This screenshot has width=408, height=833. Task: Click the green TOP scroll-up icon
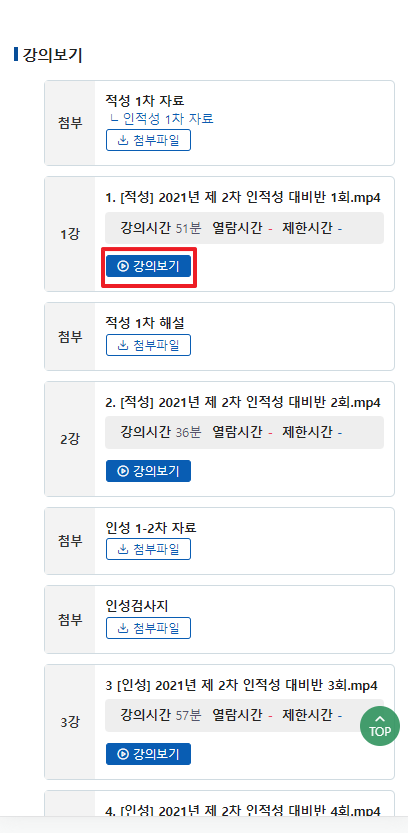point(380,726)
